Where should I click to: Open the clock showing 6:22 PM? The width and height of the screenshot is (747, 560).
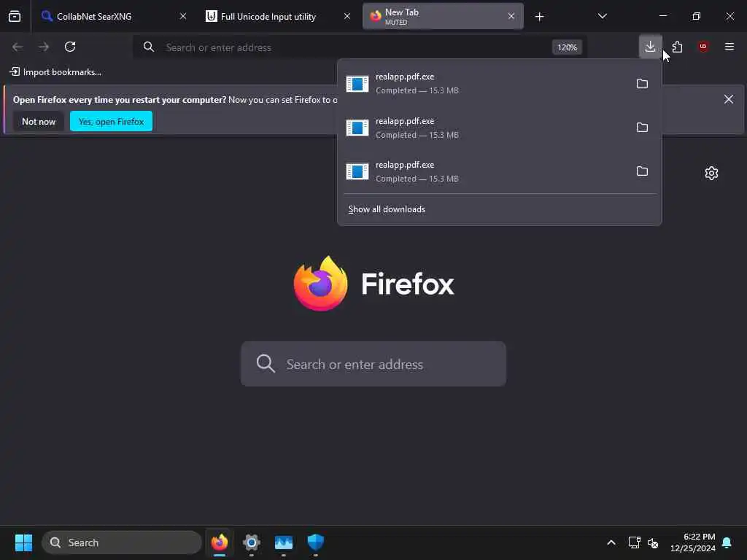click(693, 542)
